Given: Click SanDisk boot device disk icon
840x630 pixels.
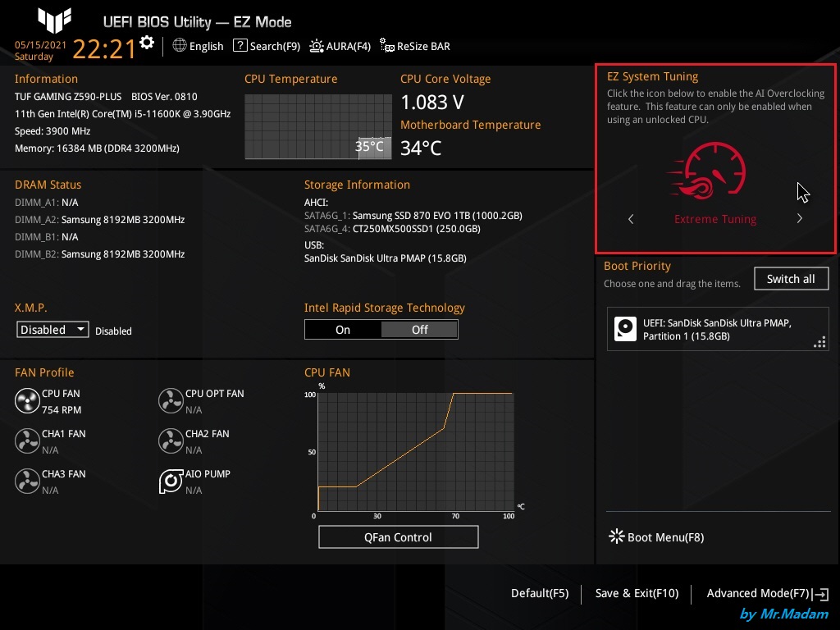Looking at the screenshot, I should 625,329.
